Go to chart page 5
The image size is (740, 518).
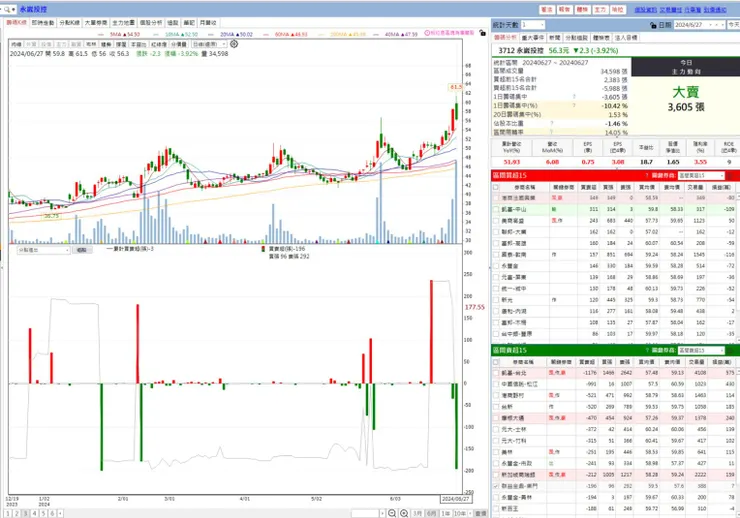pyautogui.click(x=43, y=513)
